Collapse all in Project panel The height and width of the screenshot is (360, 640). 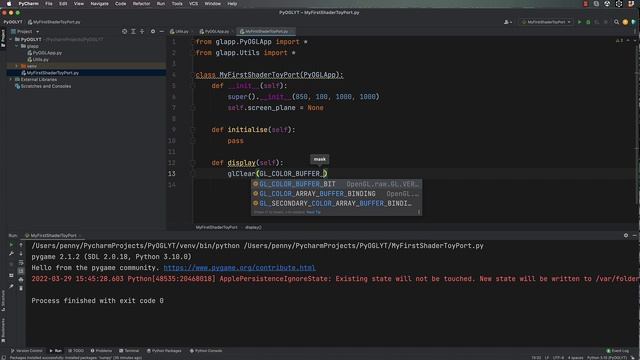point(142,31)
